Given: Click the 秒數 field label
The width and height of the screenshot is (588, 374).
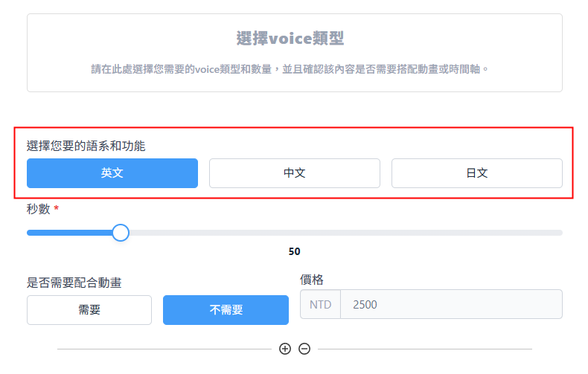Looking at the screenshot, I should point(38,209).
